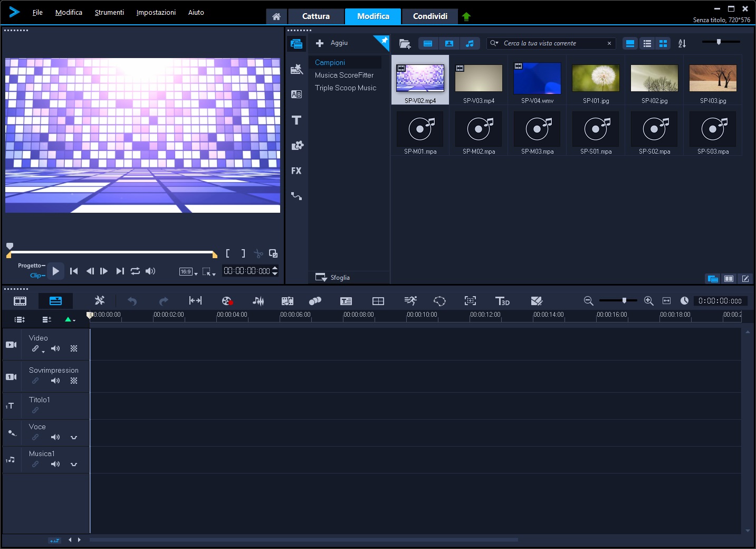Expand the Musica1 track options
Viewport: 756px width, 549px height.
click(x=74, y=464)
